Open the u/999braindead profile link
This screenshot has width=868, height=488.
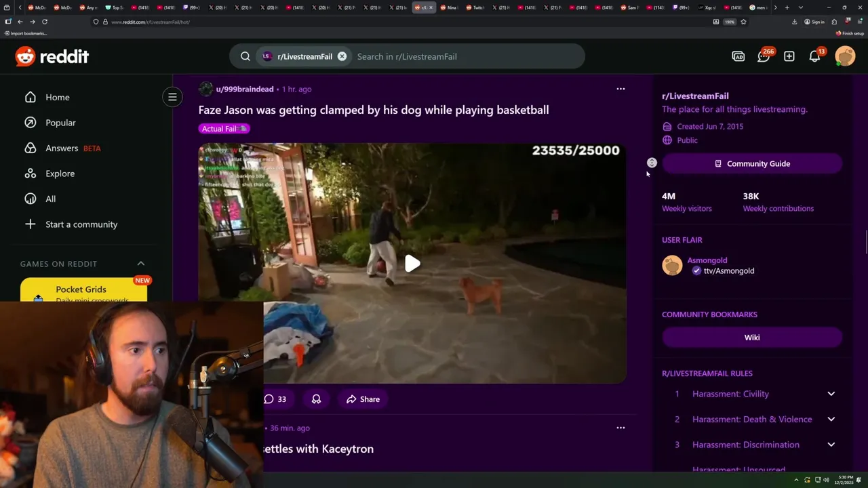coord(244,89)
